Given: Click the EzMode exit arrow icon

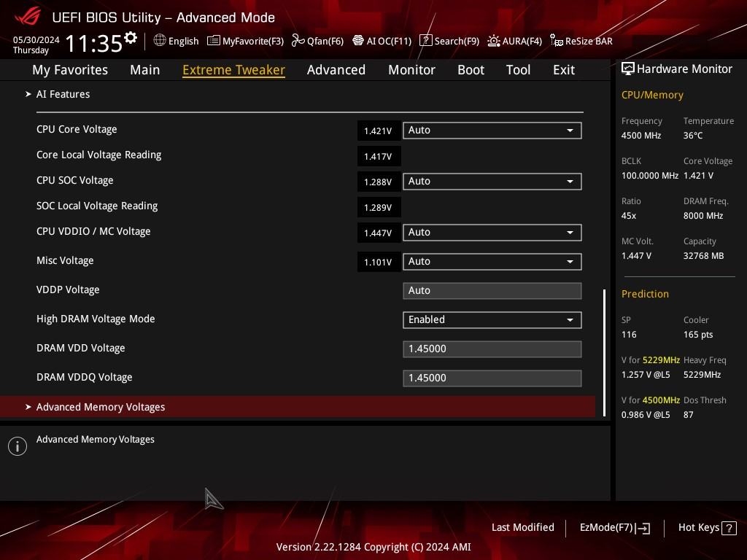Looking at the screenshot, I should point(643,528).
